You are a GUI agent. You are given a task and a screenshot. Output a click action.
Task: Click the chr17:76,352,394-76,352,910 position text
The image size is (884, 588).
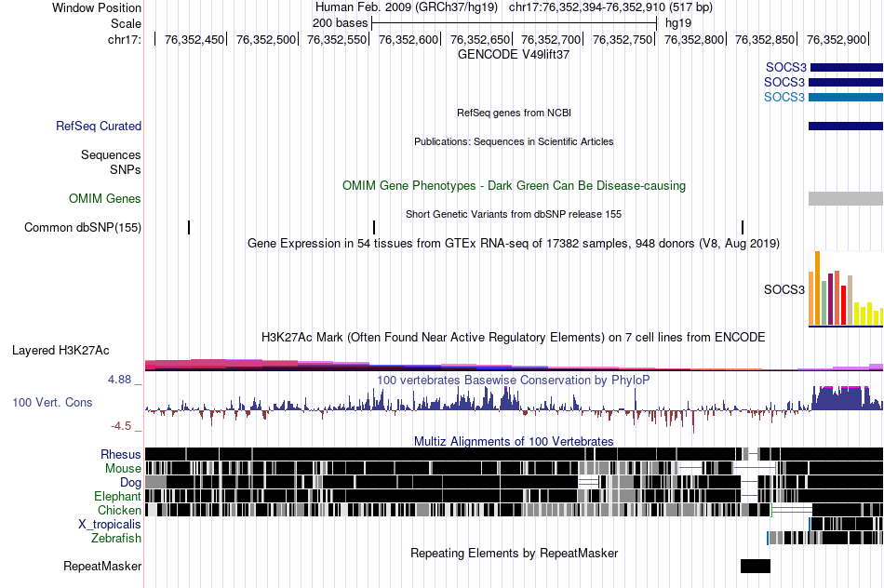[x=610, y=7]
